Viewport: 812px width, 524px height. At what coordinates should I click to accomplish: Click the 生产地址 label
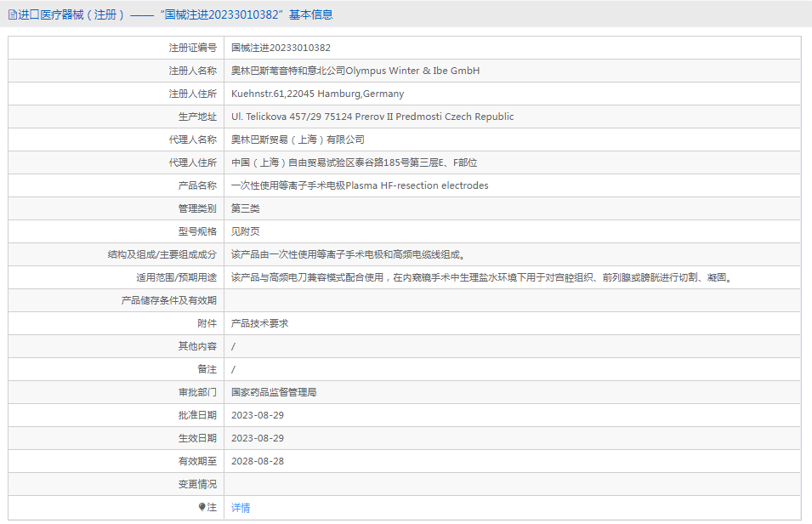[x=197, y=117]
